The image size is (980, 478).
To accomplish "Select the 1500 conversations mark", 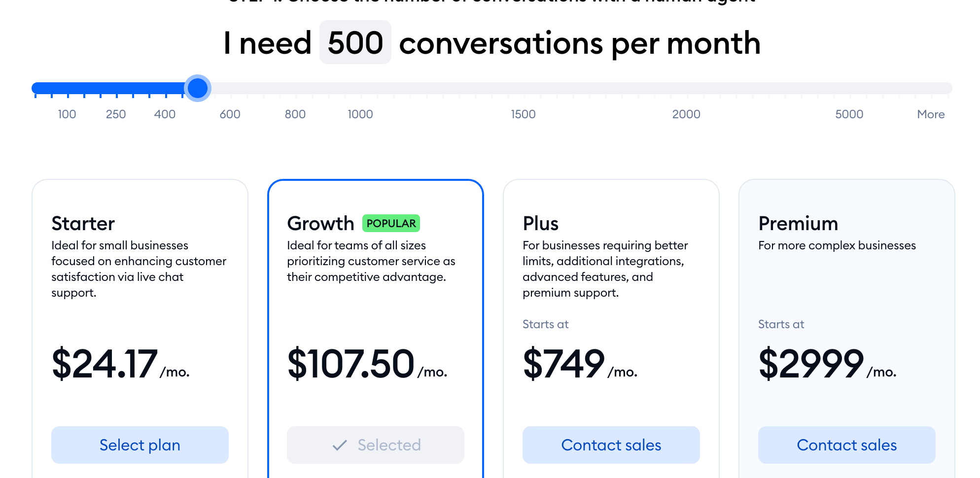I will [523, 114].
